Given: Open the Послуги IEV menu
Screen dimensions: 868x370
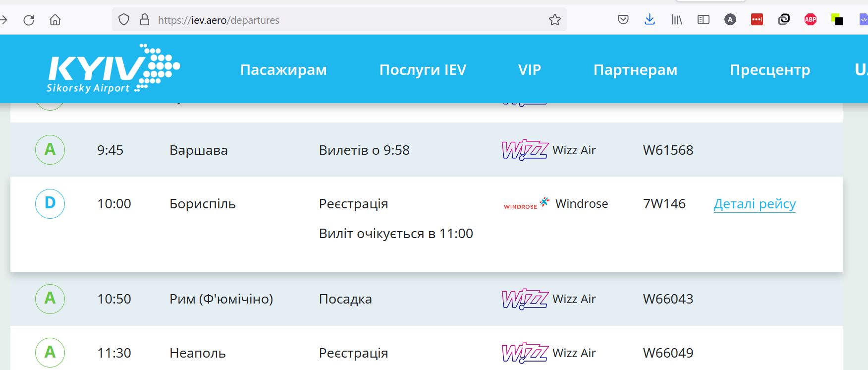Looking at the screenshot, I should (x=423, y=70).
